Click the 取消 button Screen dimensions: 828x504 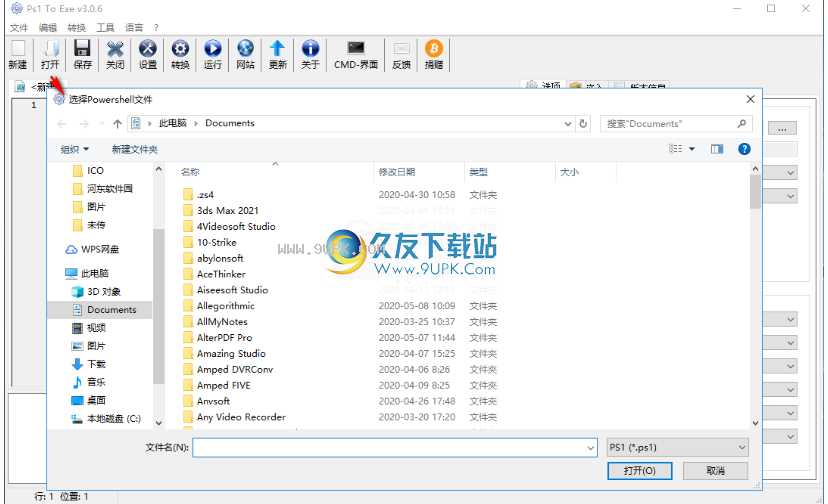pos(716,471)
